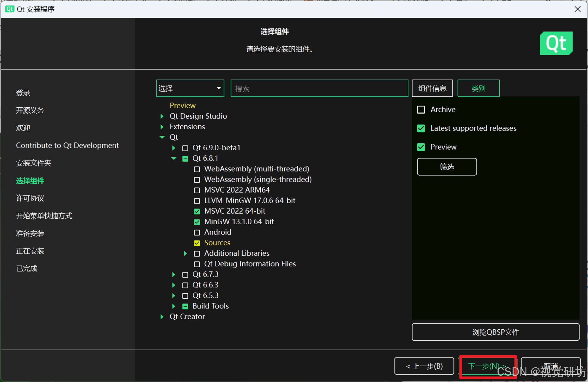588x382 pixels.
Task: Check the Android component
Action: pyautogui.click(x=197, y=232)
